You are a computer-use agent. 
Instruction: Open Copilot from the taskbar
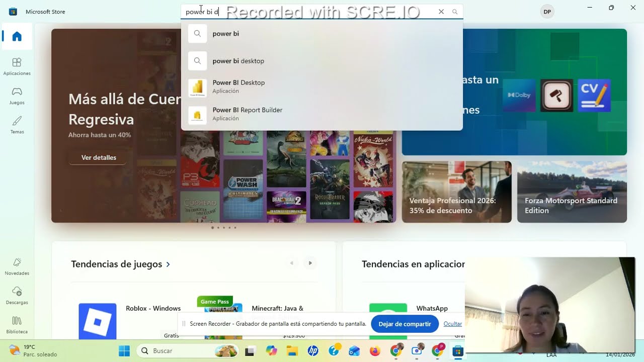tap(272, 351)
